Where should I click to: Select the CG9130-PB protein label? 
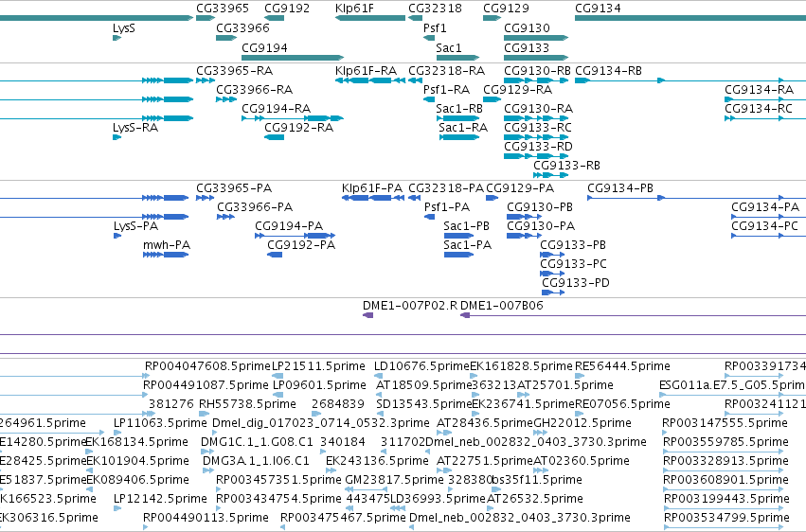pos(540,207)
